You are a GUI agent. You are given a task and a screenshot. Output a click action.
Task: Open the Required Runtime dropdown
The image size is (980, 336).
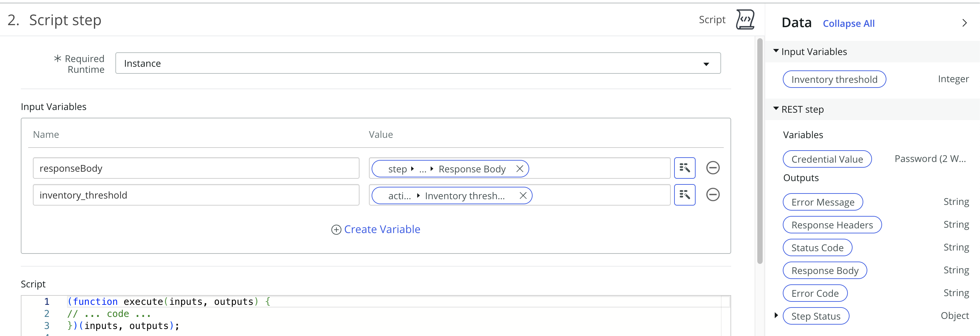[x=418, y=63]
